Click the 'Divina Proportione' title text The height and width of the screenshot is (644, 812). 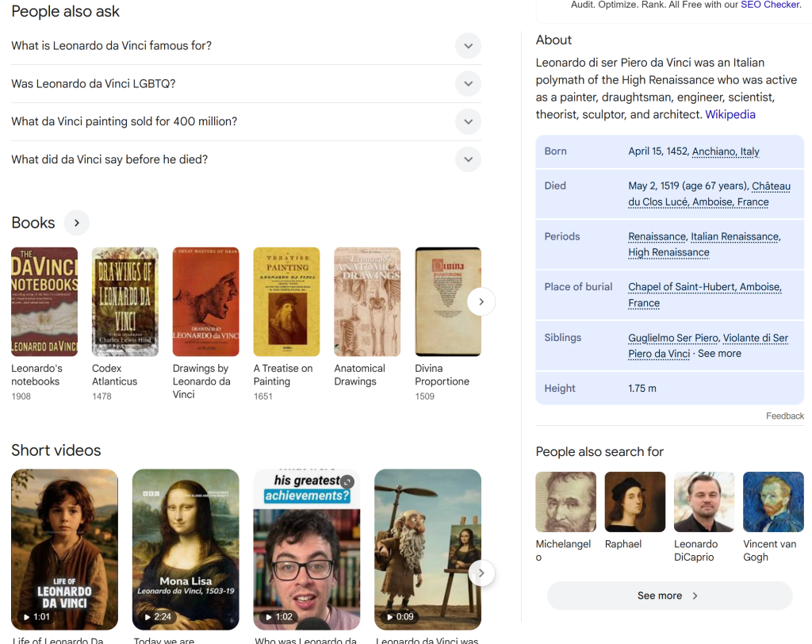coord(442,374)
